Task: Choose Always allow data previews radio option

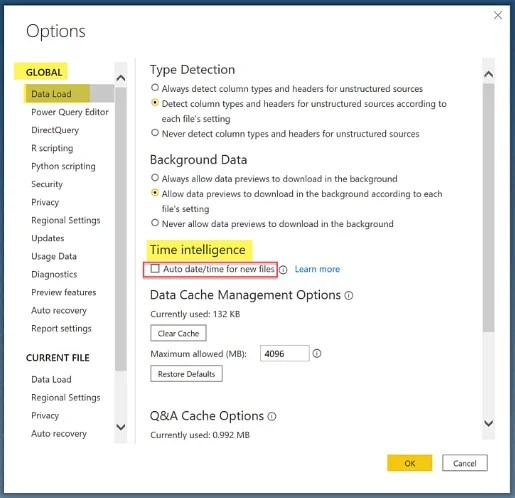Action: pyautogui.click(x=155, y=178)
